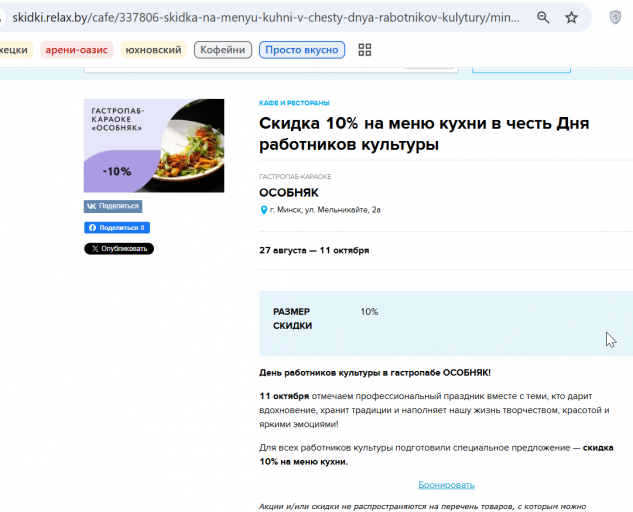Open the shield extension icon

coord(615,17)
